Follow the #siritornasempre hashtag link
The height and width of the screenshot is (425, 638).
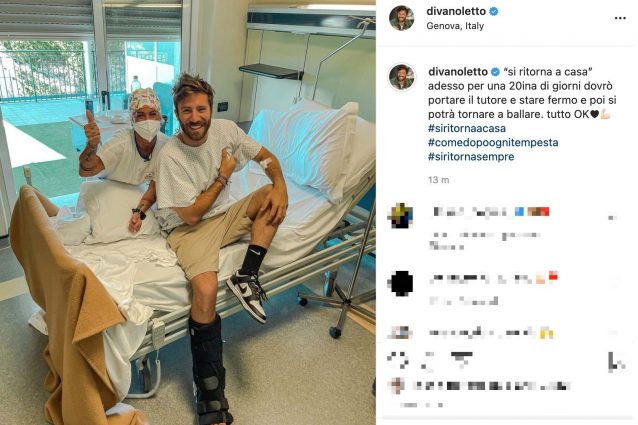click(x=471, y=157)
